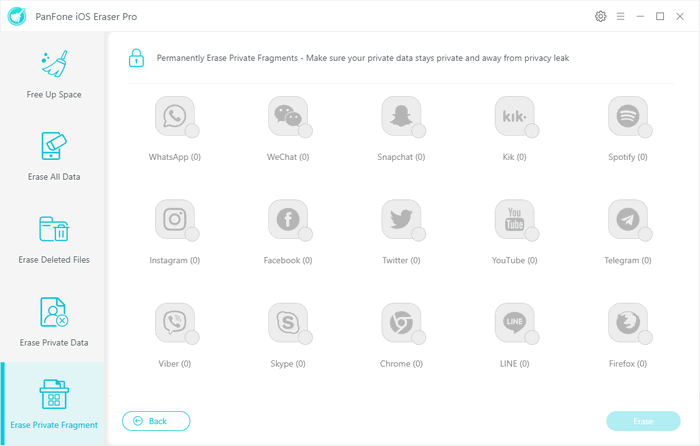Open the Erase Deleted Files module
The image size is (700, 446).
point(54,239)
